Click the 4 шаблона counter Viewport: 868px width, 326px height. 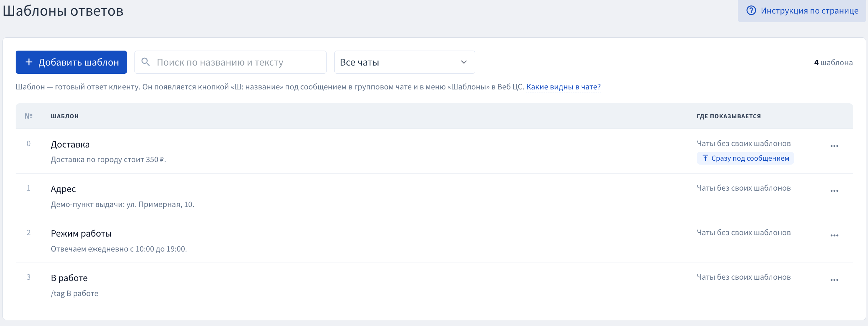(x=833, y=62)
